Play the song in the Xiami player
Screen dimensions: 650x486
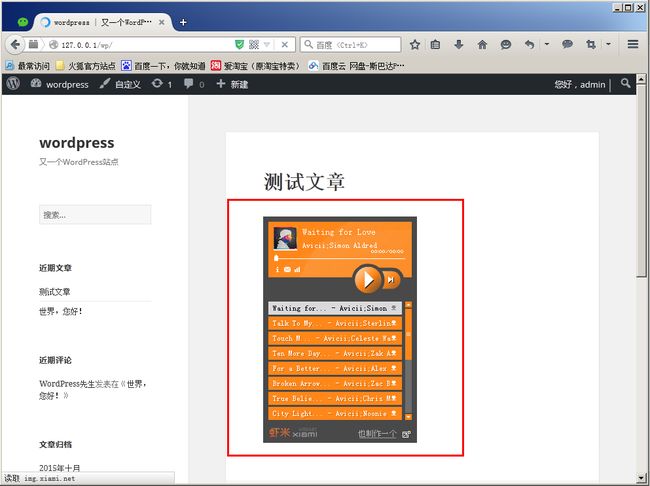coord(367,279)
